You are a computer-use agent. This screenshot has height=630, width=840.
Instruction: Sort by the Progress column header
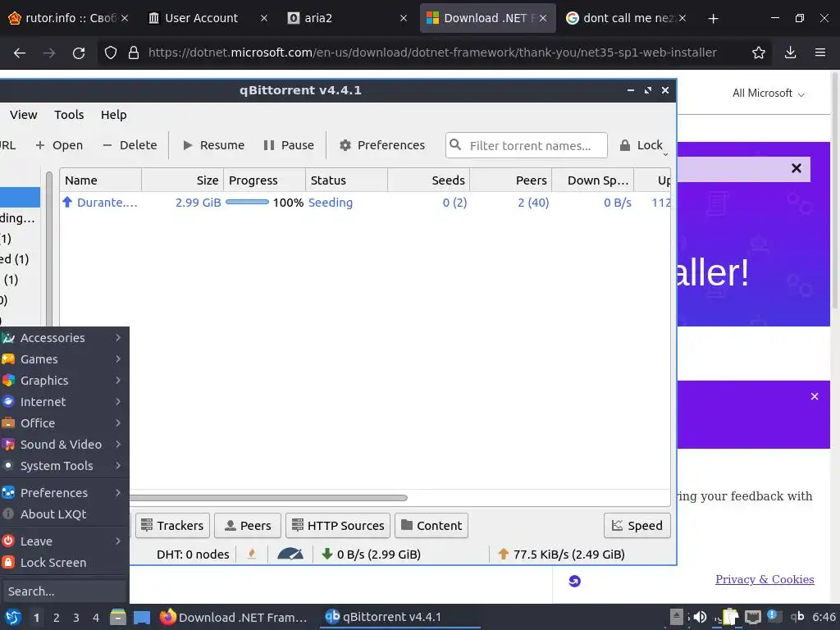coord(265,180)
